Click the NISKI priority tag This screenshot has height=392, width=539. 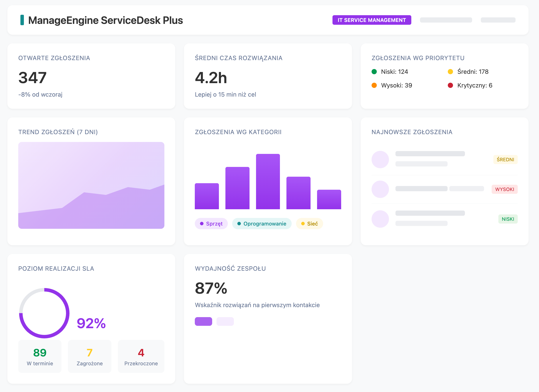[x=508, y=219]
